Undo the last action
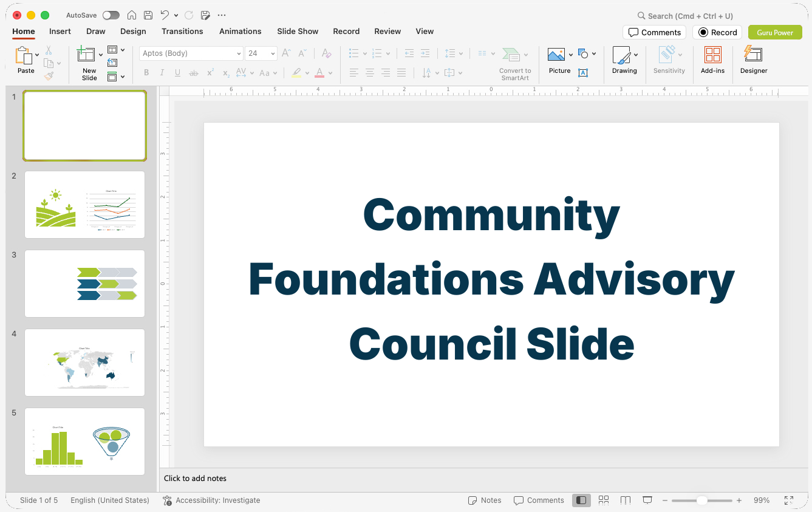The width and height of the screenshot is (812, 512). click(x=165, y=15)
